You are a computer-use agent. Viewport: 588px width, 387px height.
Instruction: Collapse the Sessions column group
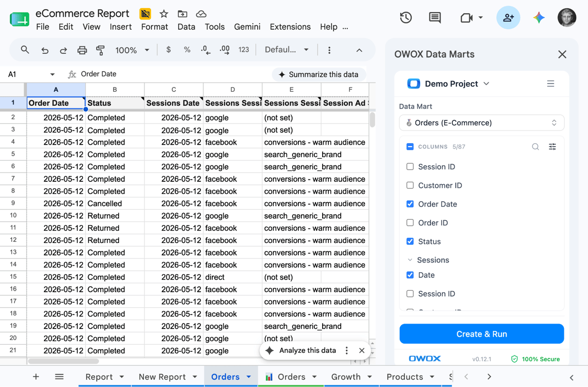point(410,260)
